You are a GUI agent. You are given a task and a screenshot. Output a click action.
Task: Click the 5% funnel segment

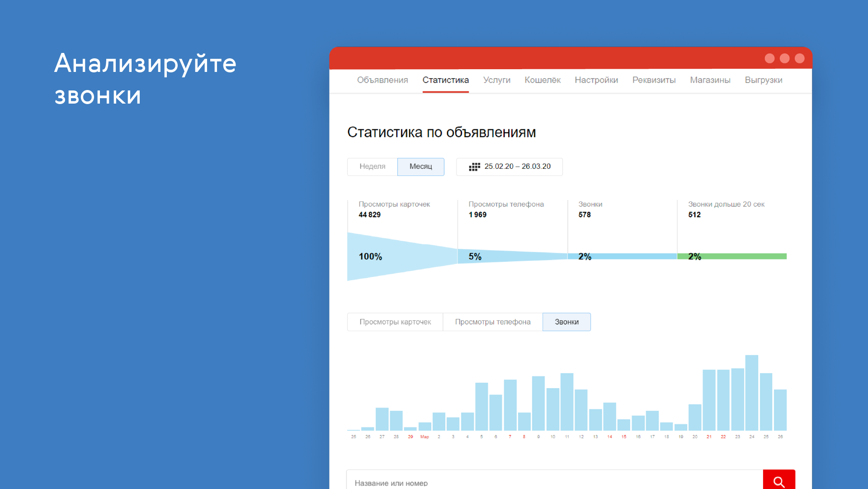coord(512,256)
